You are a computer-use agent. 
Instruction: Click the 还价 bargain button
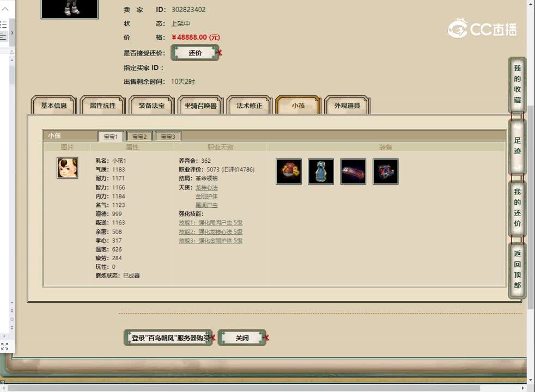[194, 53]
